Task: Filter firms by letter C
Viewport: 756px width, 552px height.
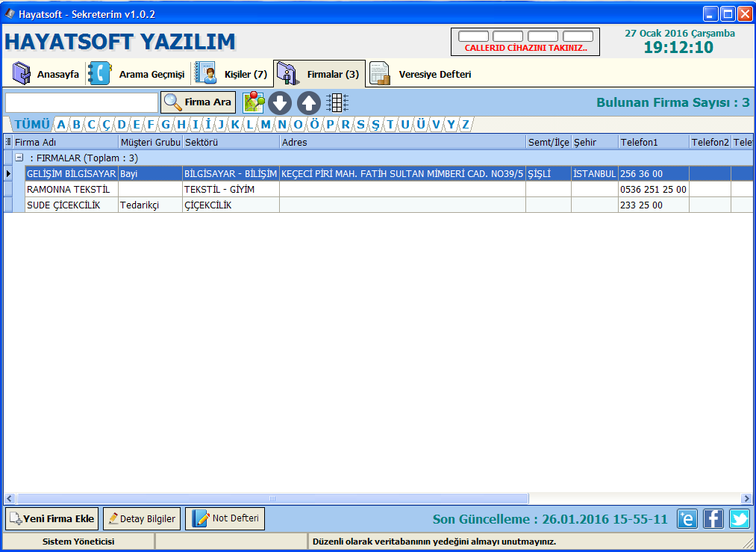Action: [91, 125]
